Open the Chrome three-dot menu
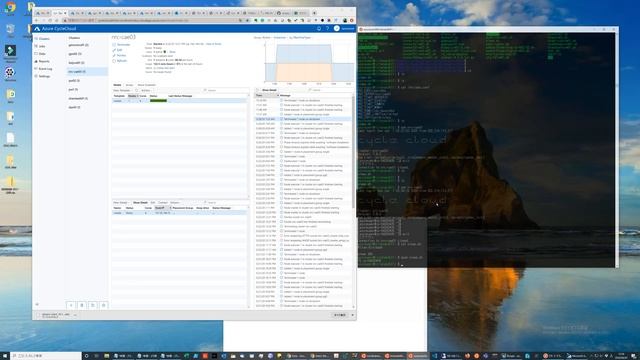Image resolution: width=640 pixels, height=360 pixels. 352,20
